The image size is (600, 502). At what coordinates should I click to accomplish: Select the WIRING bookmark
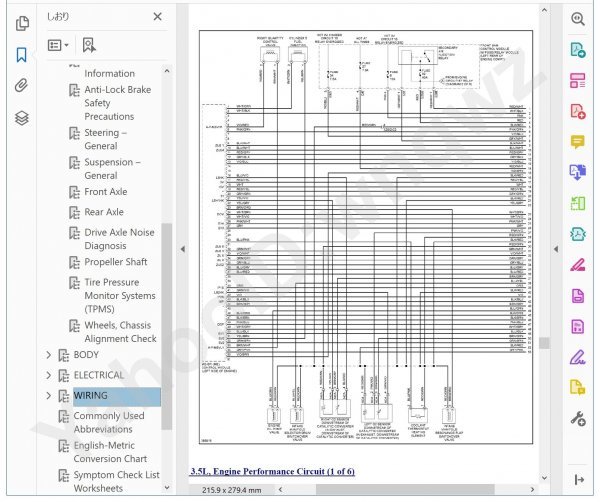pos(116,396)
